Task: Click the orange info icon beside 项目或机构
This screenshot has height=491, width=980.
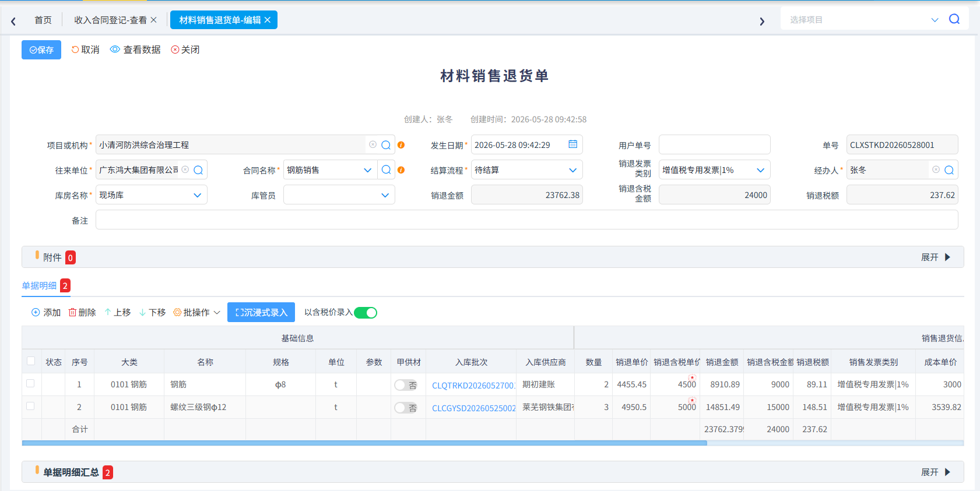Action: point(401,145)
